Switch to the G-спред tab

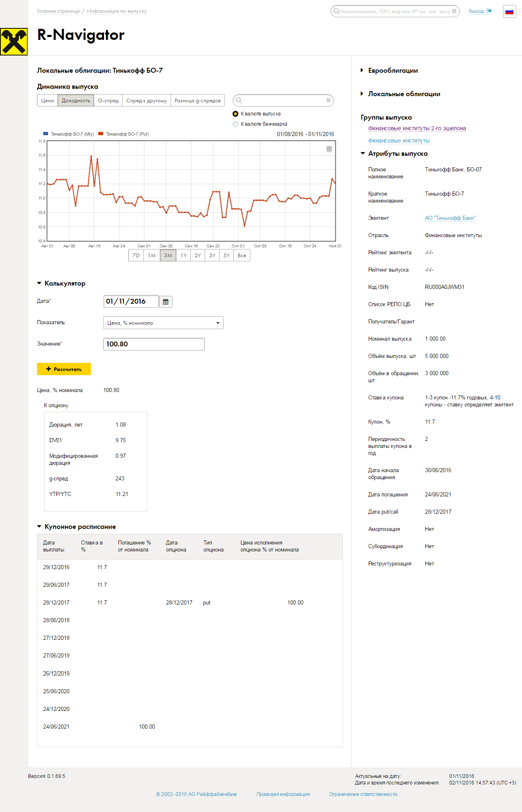pos(108,101)
